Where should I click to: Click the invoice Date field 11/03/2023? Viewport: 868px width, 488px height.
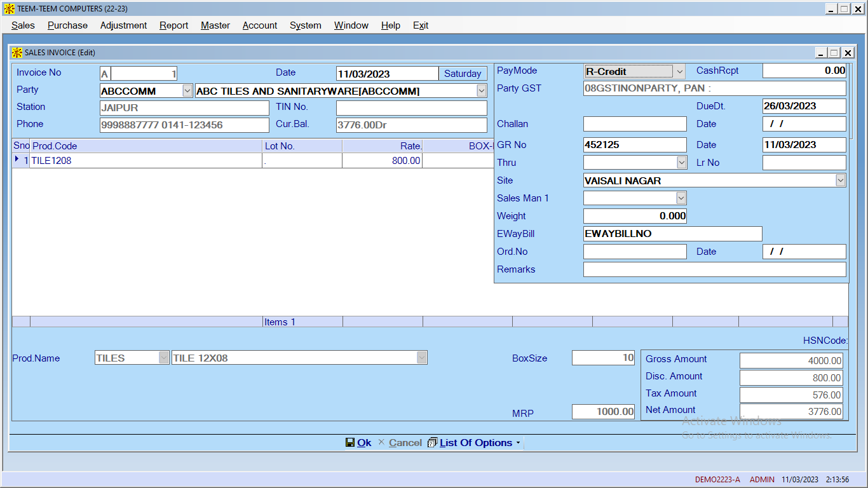(x=387, y=74)
